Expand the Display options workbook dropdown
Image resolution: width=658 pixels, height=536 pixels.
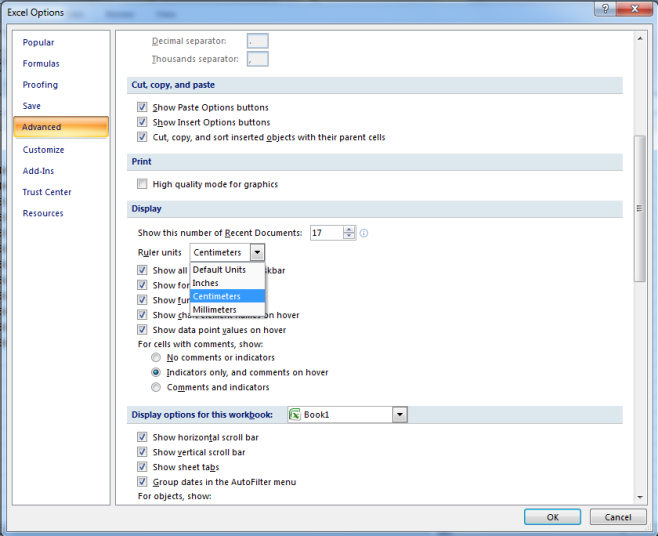click(400, 414)
